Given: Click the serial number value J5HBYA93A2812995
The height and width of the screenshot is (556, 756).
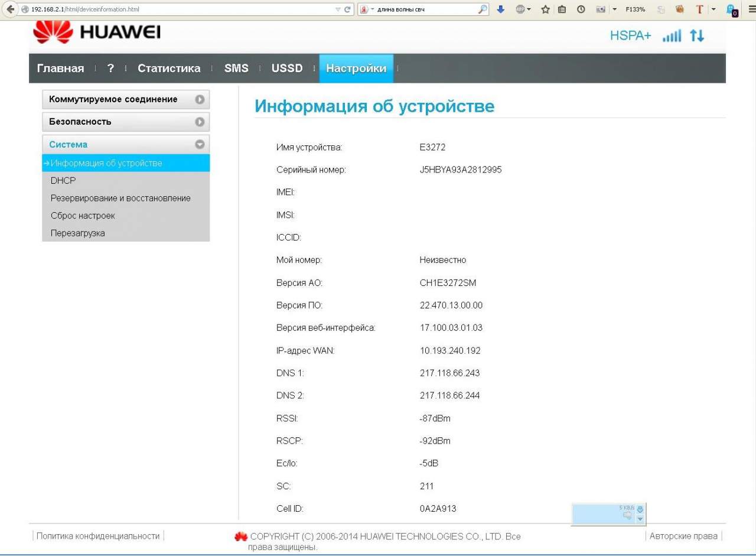Looking at the screenshot, I should pyautogui.click(x=461, y=170).
